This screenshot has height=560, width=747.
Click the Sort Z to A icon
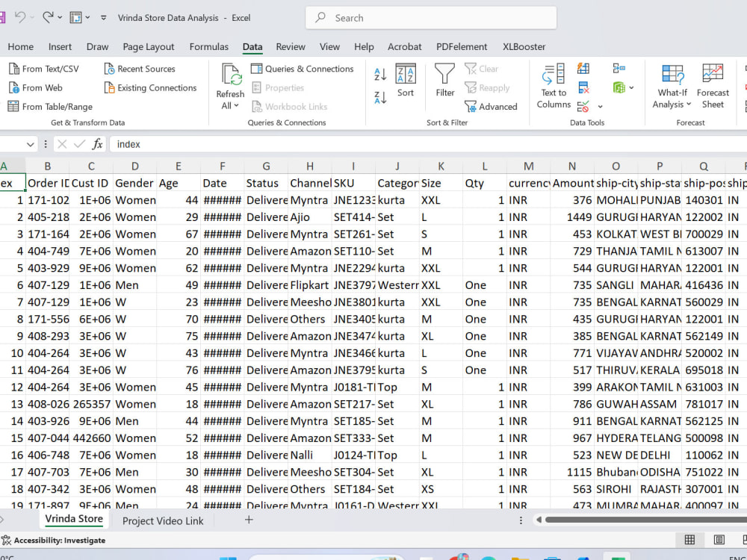point(380,97)
